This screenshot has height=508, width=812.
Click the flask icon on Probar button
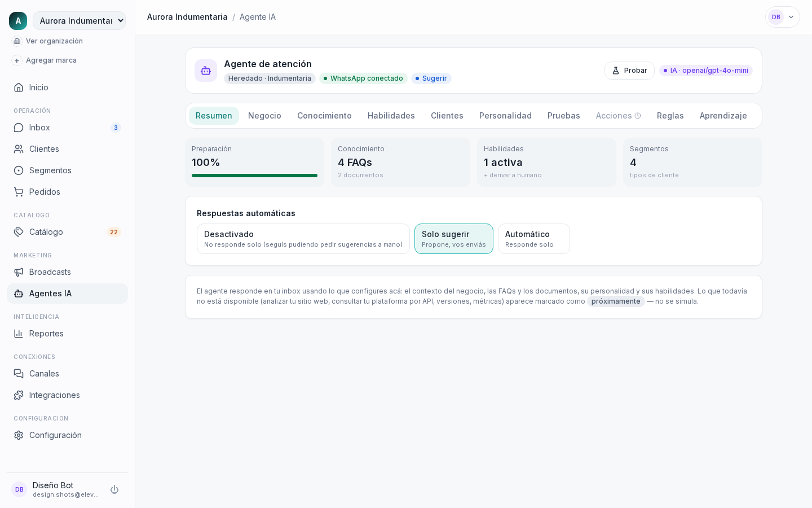click(616, 71)
